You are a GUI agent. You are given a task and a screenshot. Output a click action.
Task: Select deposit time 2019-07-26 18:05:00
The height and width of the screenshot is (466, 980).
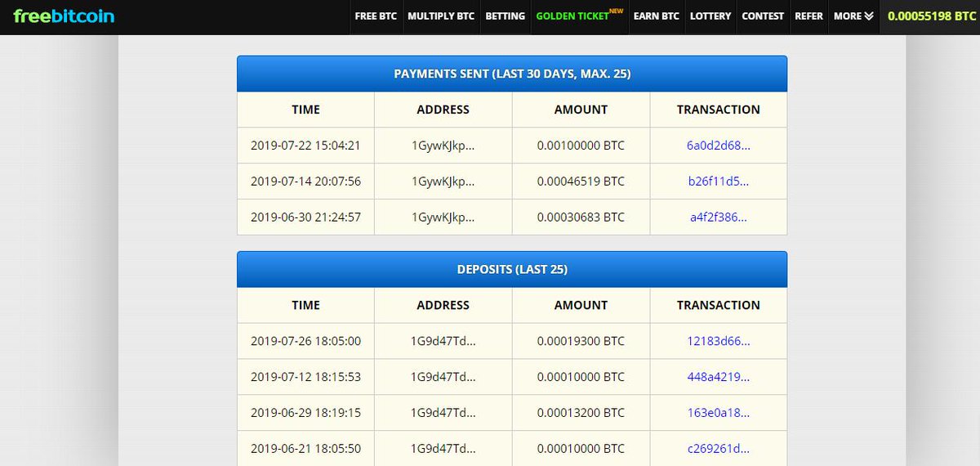pyautogui.click(x=305, y=341)
